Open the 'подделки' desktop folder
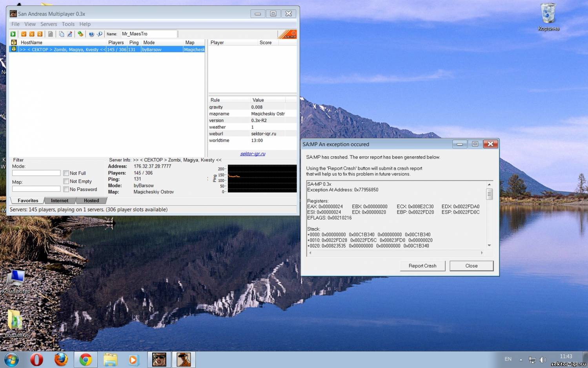This screenshot has height=368, width=588. pyautogui.click(x=16, y=323)
